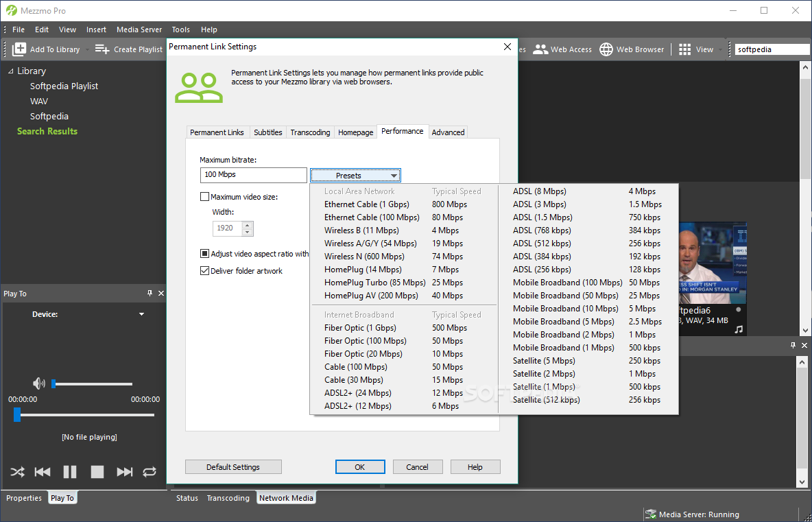The height and width of the screenshot is (522, 812).
Task: Switch to Transcoding tab in dialog
Action: 310,132
